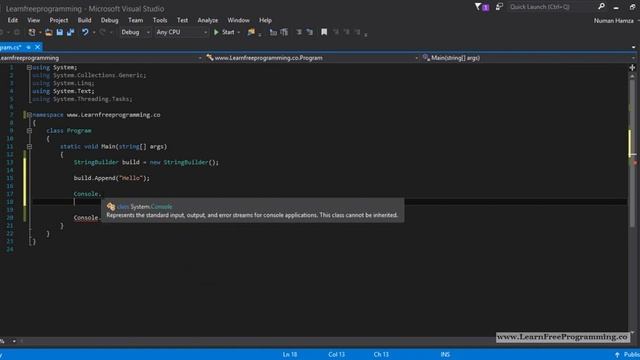Screen dimensions: 640x360
Task: Open the Test menu
Action: click(x=182, y=20)
